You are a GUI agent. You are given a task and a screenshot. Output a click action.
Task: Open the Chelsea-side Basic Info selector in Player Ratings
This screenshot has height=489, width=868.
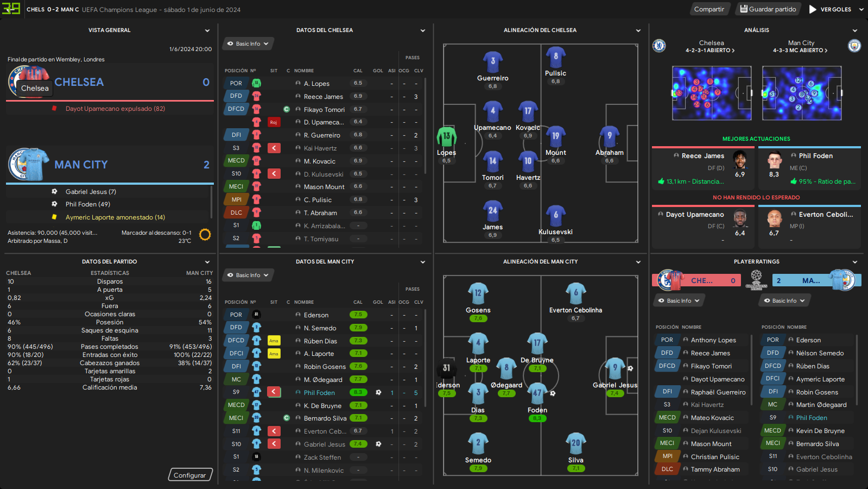[679, 300]
